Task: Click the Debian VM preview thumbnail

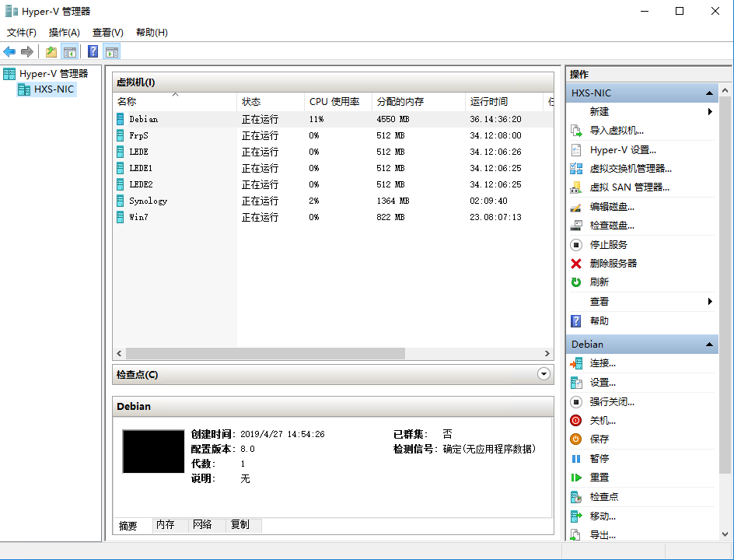Action: pyautogui.click(x=153, y=452)
